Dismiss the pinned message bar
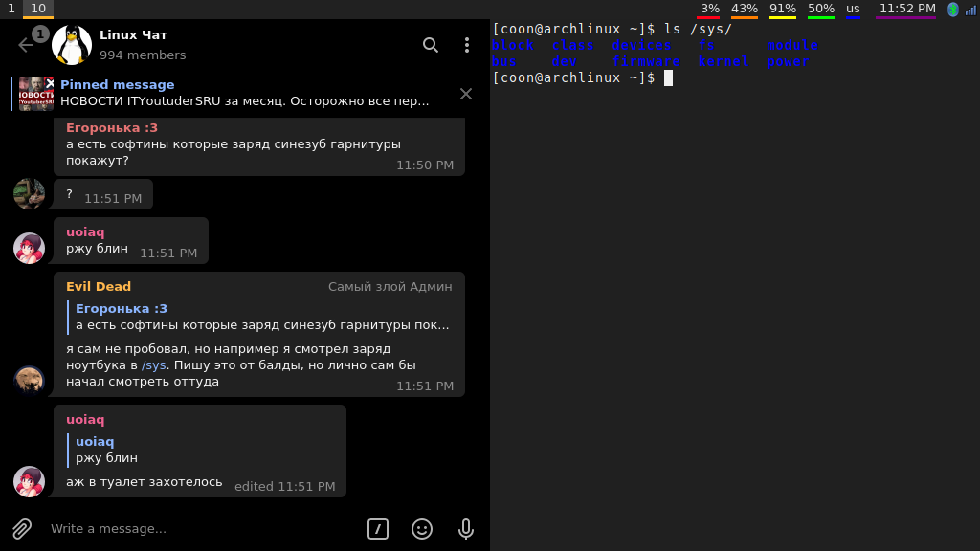The height and width of the screenshot is (551, 980). tap(466, 94)
